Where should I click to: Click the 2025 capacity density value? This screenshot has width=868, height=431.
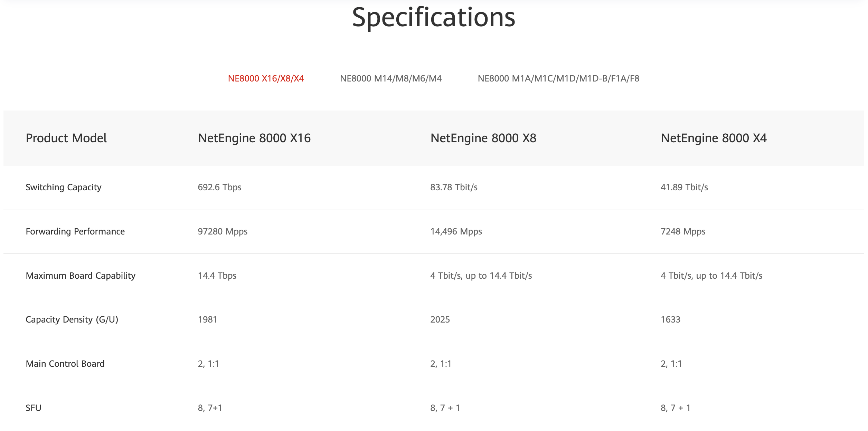[440, 319]
